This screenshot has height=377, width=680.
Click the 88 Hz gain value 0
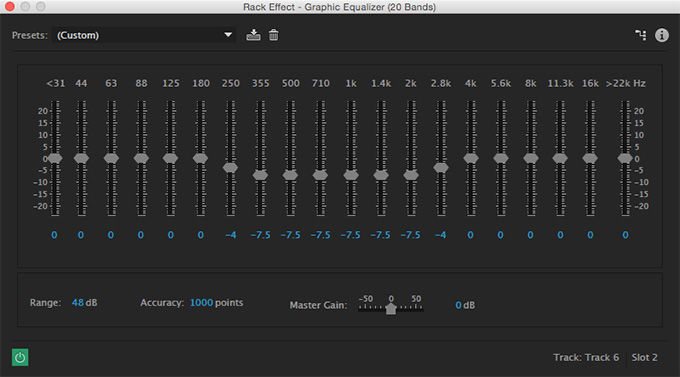pyautogui.click(x=141, y=235)
